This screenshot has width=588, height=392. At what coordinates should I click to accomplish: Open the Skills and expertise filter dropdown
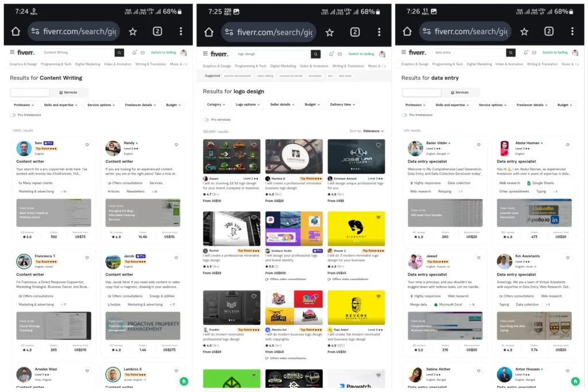[61, 105]
